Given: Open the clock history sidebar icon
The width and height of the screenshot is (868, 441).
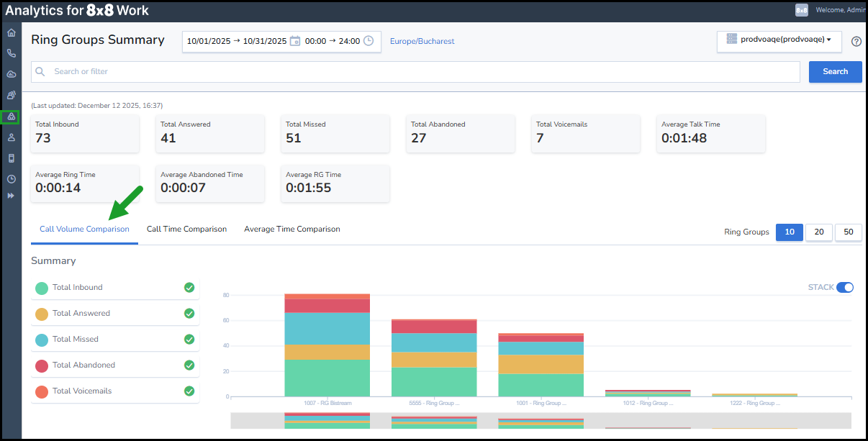Looking at the screenshot, I should coord(11,179).
